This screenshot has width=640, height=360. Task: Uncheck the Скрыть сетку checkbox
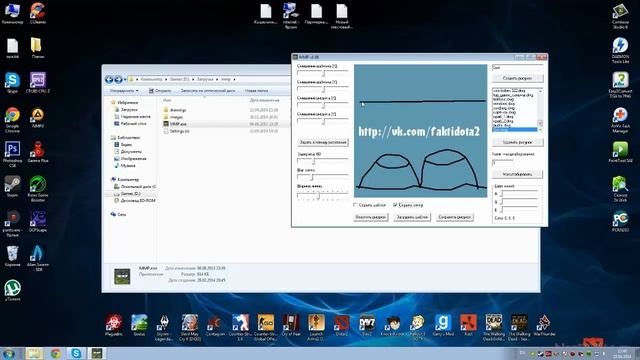point(395,205)
